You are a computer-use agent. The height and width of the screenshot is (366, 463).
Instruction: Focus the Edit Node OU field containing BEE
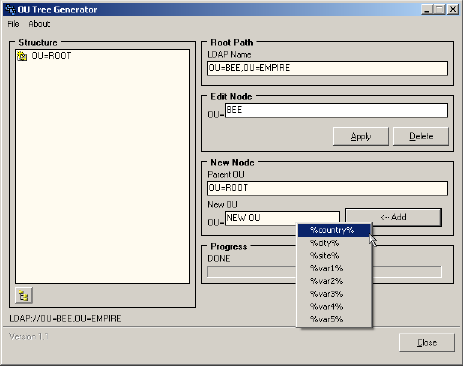coord(336,110)
